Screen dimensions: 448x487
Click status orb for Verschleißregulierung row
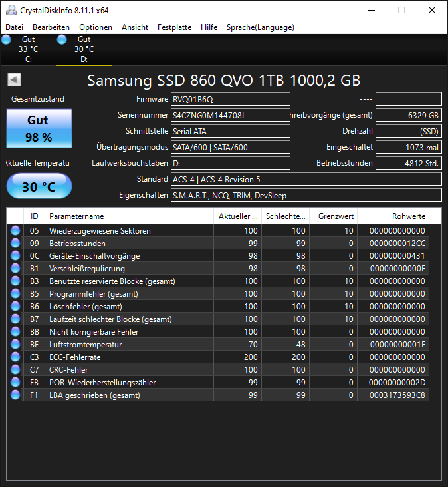click(x=15, y=268)
